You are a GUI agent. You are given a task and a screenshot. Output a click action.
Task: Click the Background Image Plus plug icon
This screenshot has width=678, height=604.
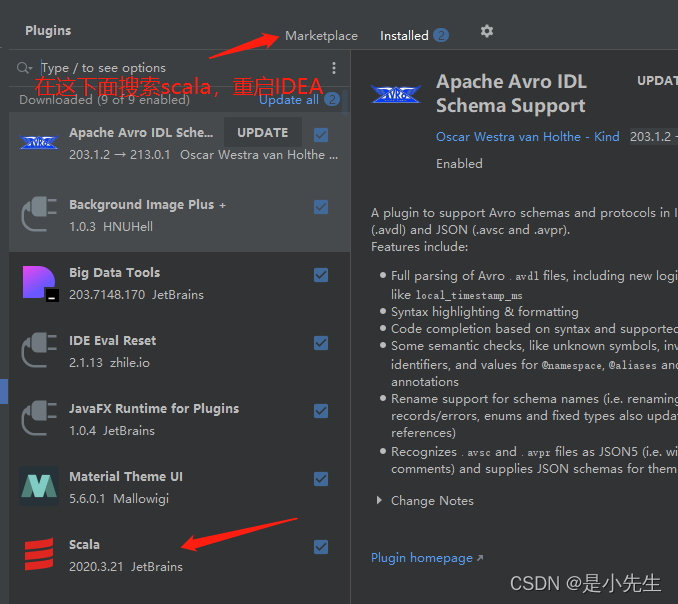pos(39,214)
